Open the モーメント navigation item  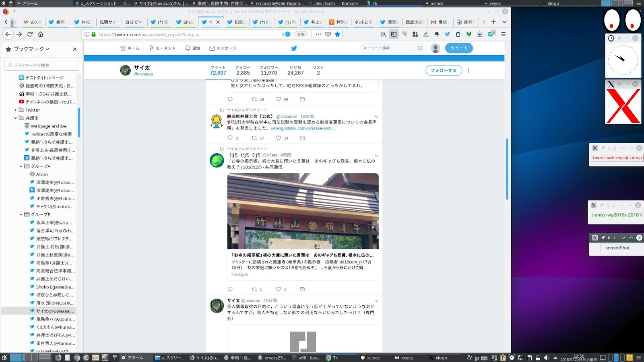[x=162, y=48]
